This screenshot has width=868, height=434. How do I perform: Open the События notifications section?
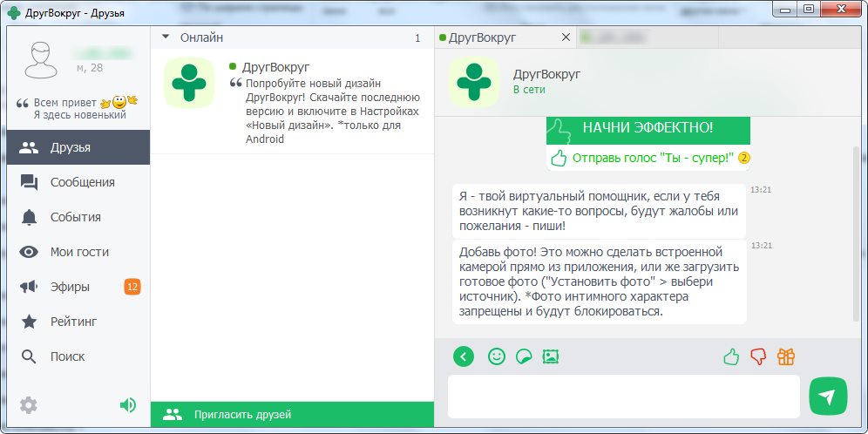(78, 218)
